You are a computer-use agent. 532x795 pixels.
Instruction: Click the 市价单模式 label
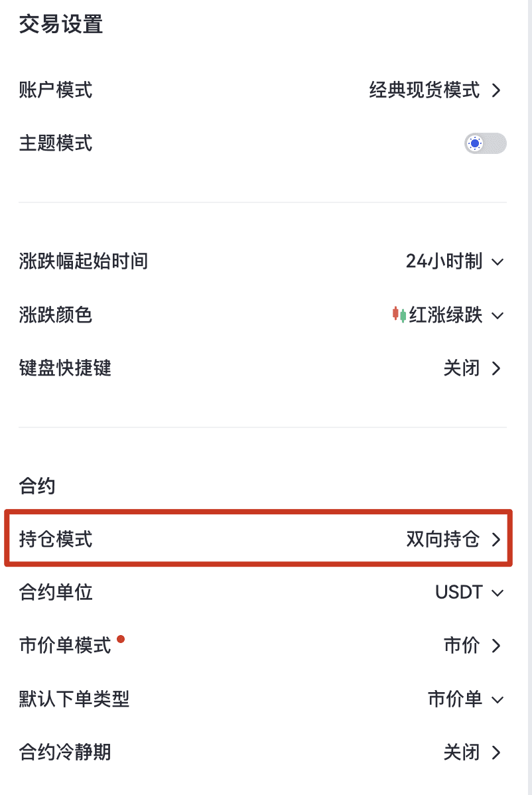tap(65, 646)
